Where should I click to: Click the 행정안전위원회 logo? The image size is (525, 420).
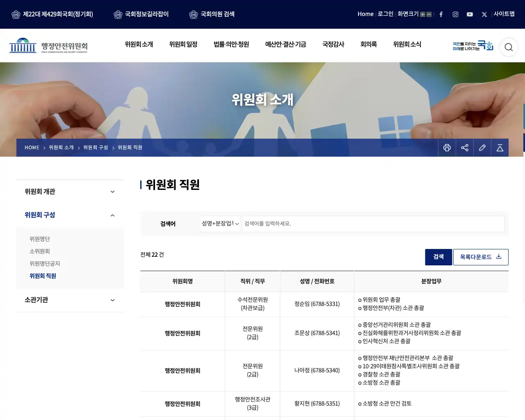48,46
